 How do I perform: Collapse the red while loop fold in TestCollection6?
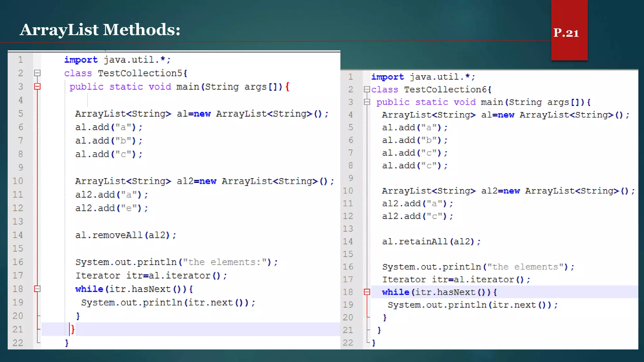click(367, 292)
